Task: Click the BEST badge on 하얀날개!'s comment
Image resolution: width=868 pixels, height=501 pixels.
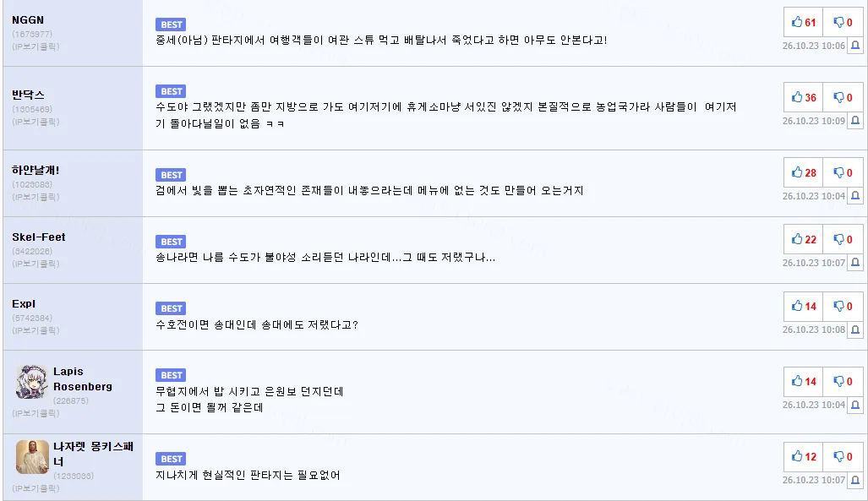Action: 171,175
